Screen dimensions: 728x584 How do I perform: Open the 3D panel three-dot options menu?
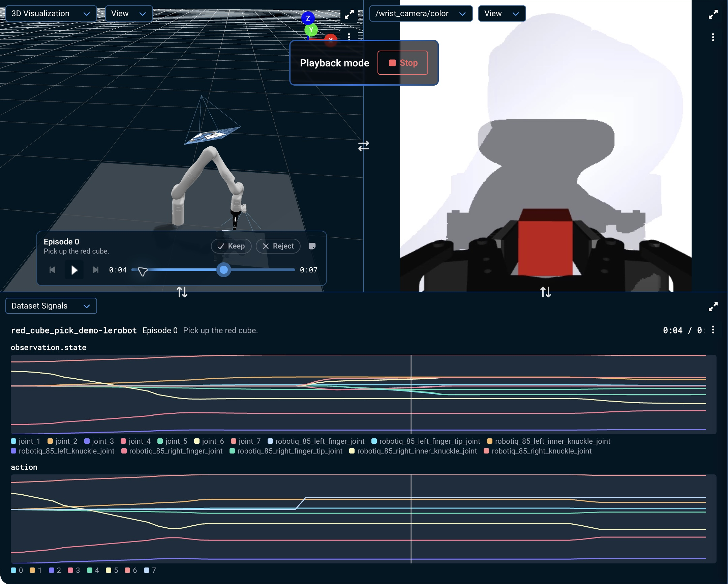click(x=349, y=36)
